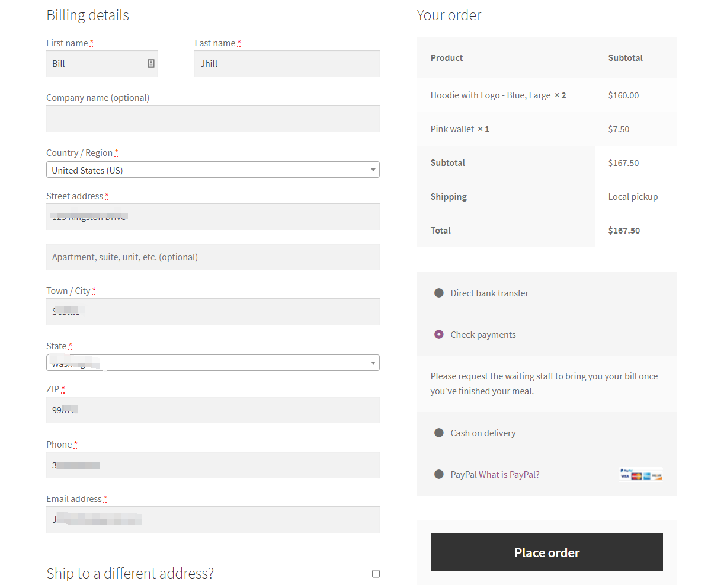727x588 pixels.
Task: Click the Town / City field
Action: click(213, 311)
